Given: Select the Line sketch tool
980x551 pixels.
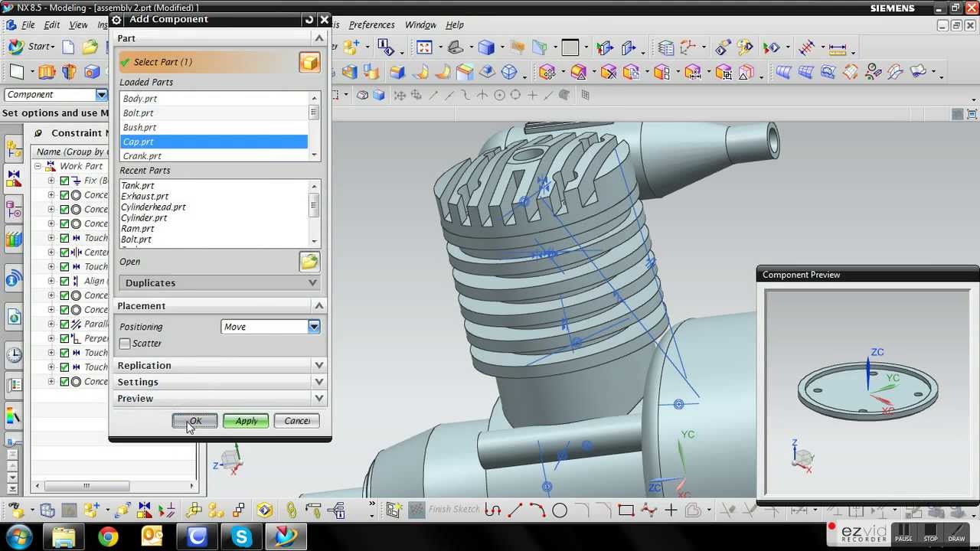Looking at the screenshot, I should [514, 510].
